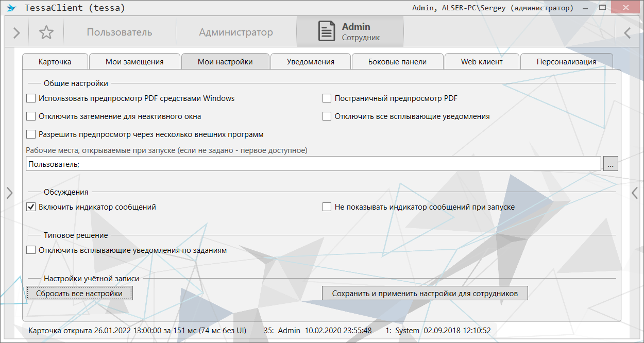Image resolution: width=644 pixels, height=343 pixels.
Task: Click the star favorites icon
Action: 46,32
